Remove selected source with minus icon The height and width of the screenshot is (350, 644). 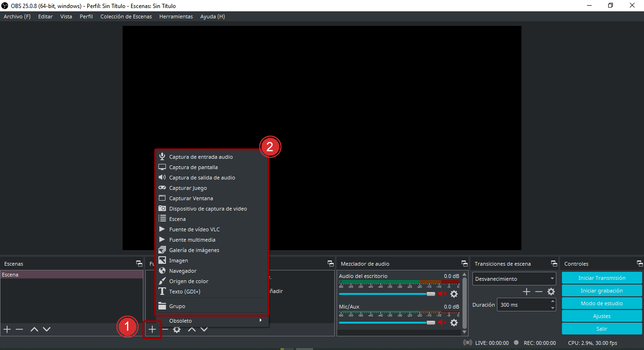click(165, 329)
